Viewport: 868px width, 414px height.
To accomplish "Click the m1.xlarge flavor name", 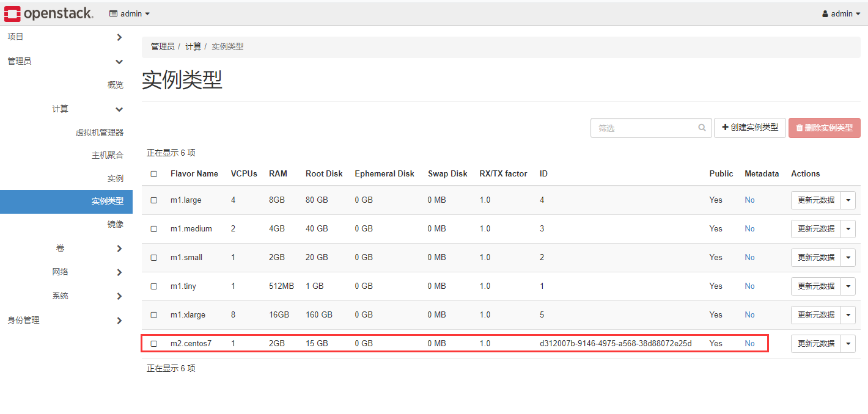I will [188, 315].
